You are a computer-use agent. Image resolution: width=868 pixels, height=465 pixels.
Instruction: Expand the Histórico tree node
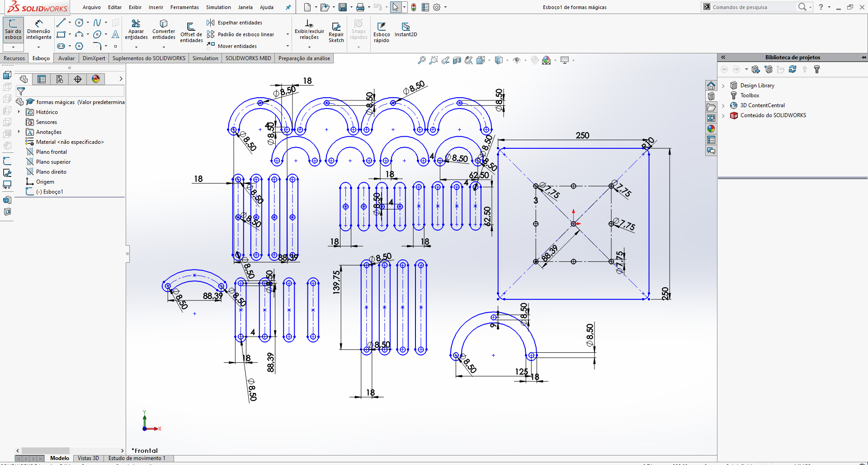coord(19,112)
